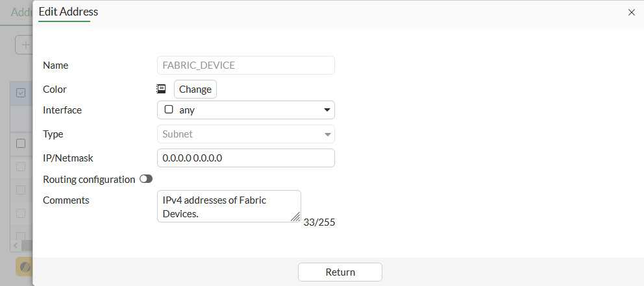Viewport: 644px width, 286px height.
Task: Click the Interface dropdown arrow
Action: (327, 110)
